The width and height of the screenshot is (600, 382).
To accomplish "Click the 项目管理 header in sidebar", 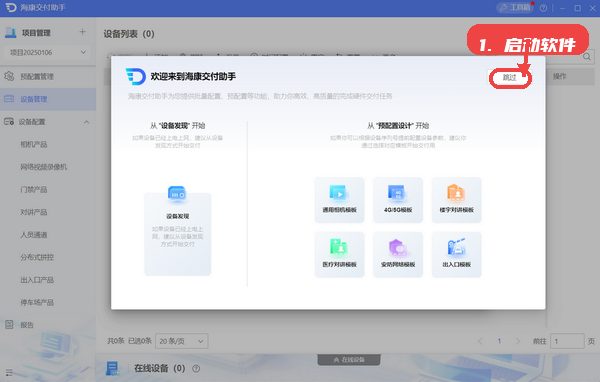I will (x=36, y=33).
